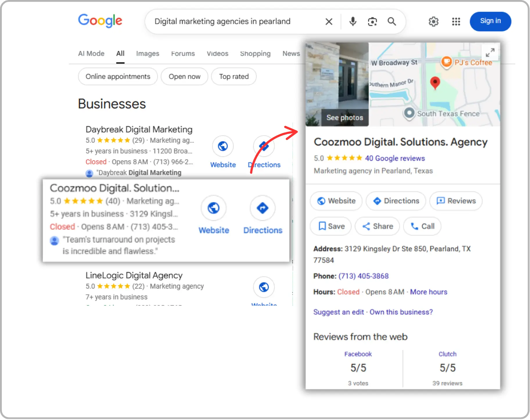Click the Businesses heading

[x=112, y=104]
